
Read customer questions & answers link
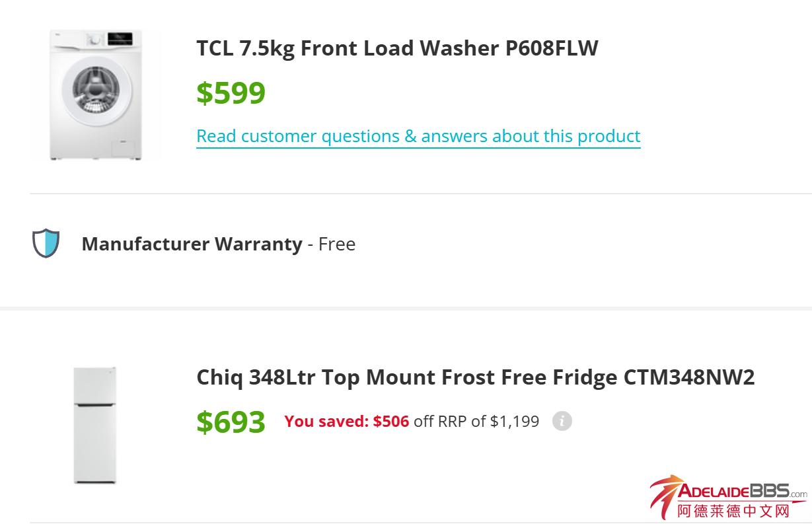[x=418, y=136]
